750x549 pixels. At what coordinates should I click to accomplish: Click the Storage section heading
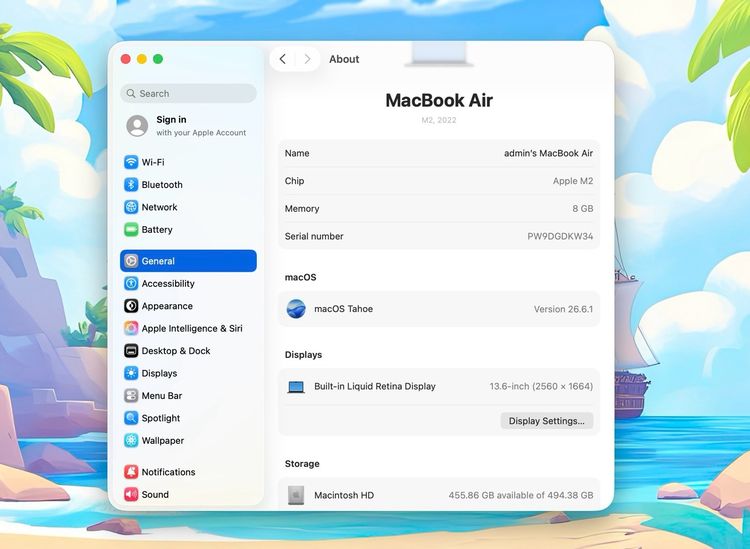[x=302, y=464]
